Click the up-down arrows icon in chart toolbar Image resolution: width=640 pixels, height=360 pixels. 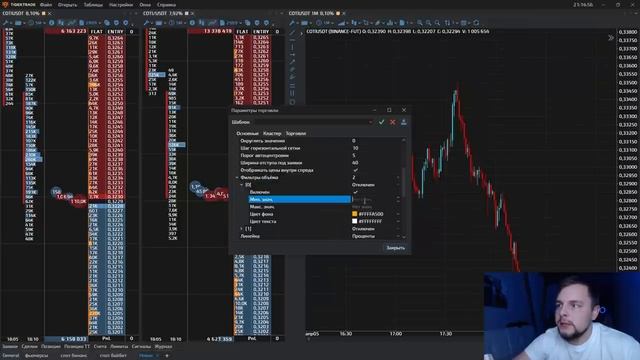point(448,23)
